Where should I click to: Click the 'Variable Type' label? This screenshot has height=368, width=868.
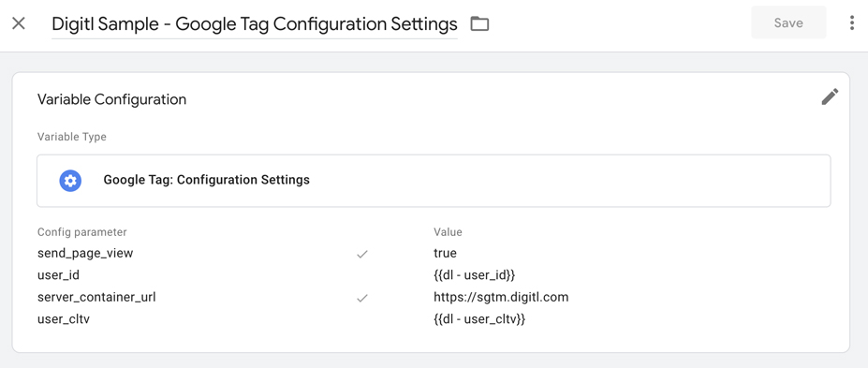click(x=72, y=137)
